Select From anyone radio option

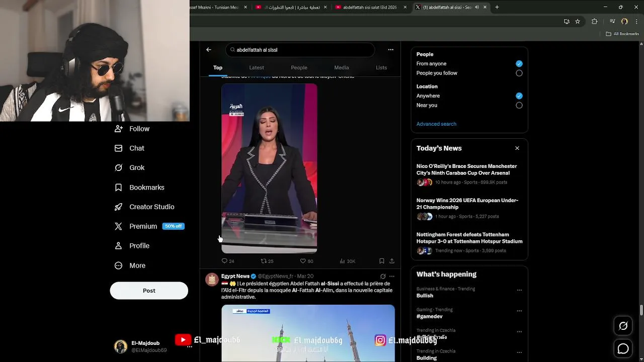click(519, 63)
